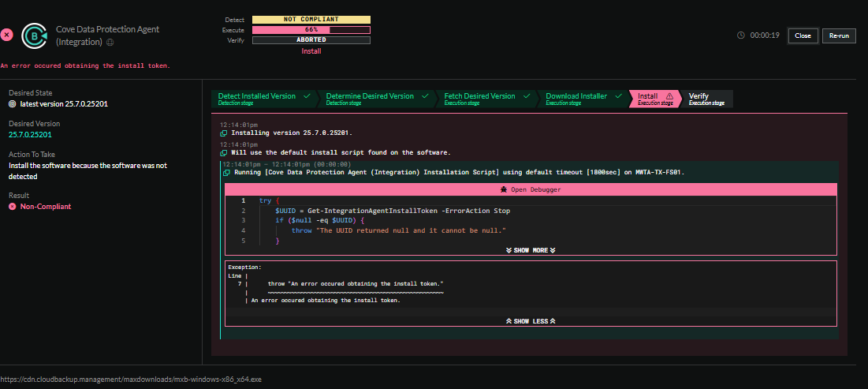Click code line with Get-IntegrationAgentInstallToken
868x389 pixels.
pos(393,211)
